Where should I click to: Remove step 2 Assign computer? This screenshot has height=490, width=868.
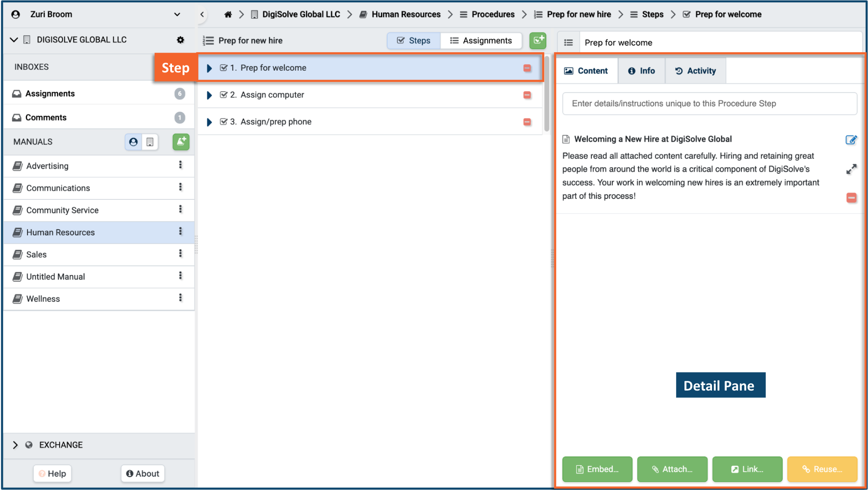click(527, 95)
